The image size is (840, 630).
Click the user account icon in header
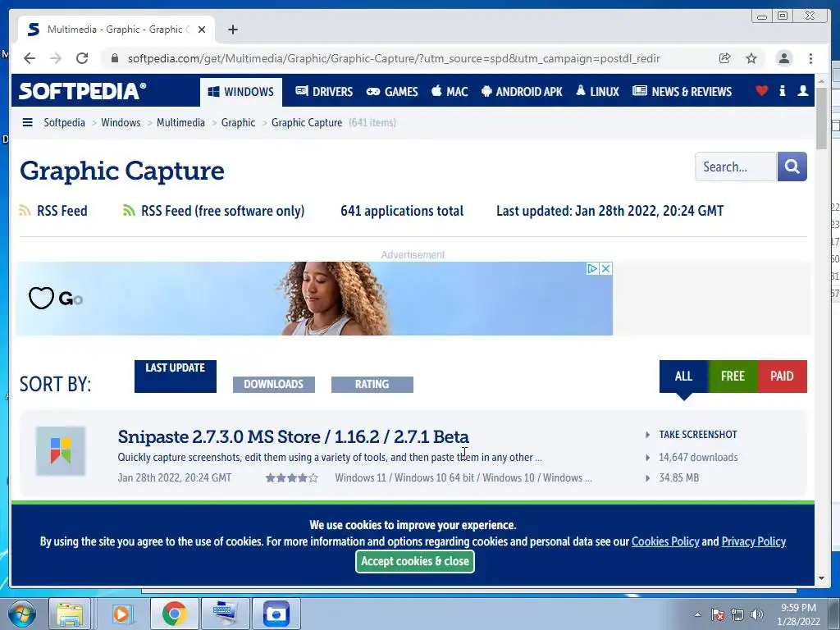point(802,91)
